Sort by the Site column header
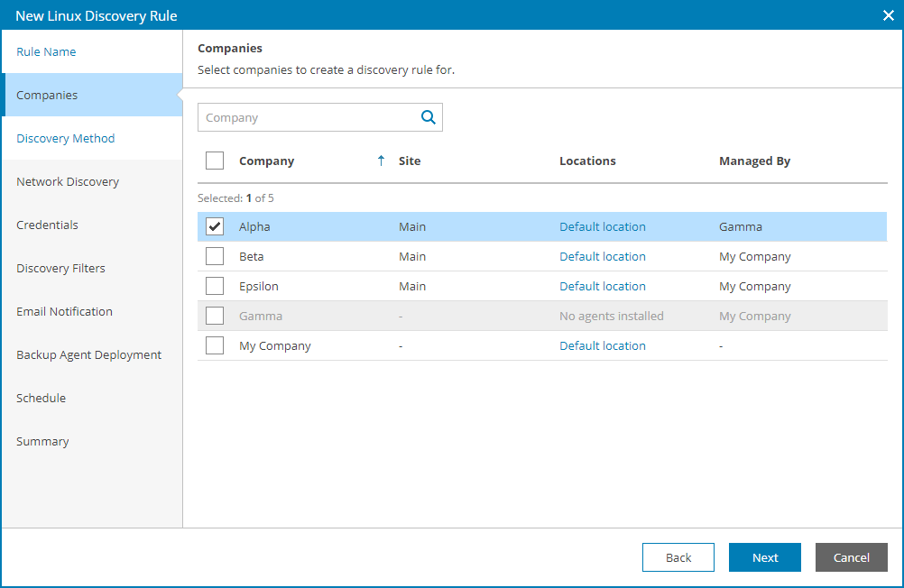 (x=410, y=161)
